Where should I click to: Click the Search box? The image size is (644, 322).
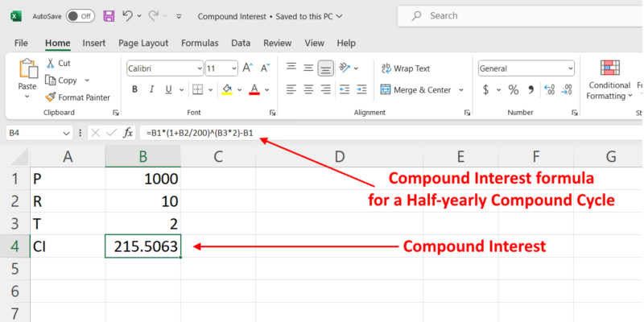click(520, 16)
